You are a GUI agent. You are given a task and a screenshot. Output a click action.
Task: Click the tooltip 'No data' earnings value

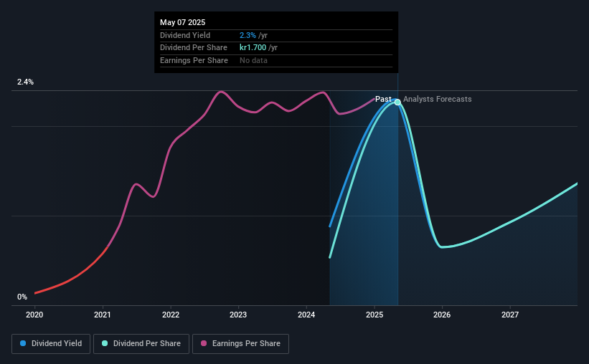coord(253,60)
